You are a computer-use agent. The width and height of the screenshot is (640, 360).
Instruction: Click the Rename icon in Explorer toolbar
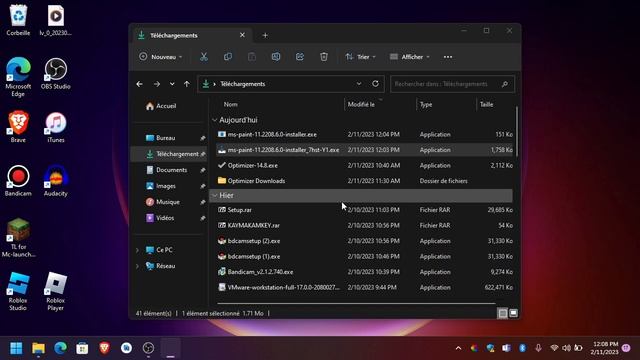(276, 57)
